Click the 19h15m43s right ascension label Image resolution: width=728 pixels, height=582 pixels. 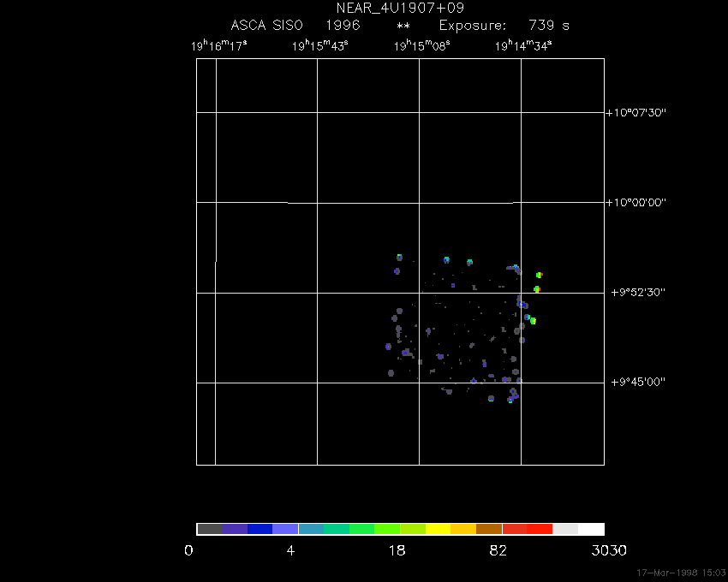320,45
